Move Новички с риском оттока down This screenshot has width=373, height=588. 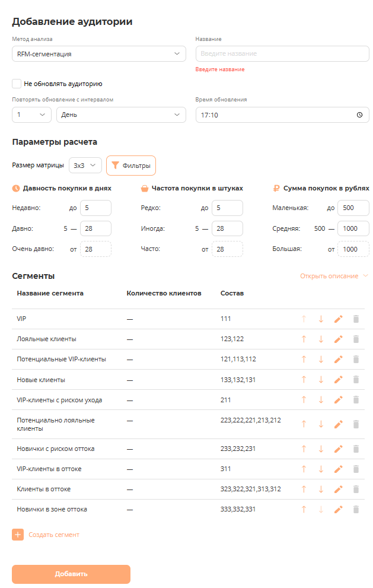(x=321, y=449)
